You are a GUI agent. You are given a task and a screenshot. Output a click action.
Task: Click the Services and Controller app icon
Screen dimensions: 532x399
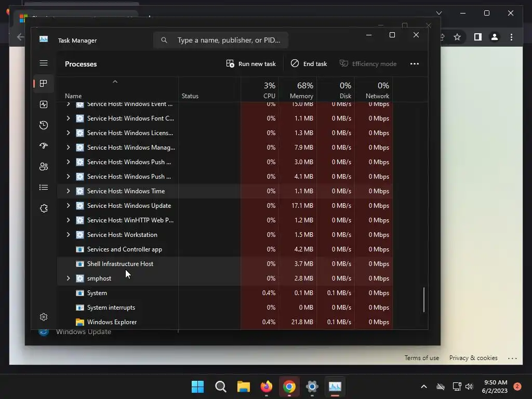[x=79, y=249]
